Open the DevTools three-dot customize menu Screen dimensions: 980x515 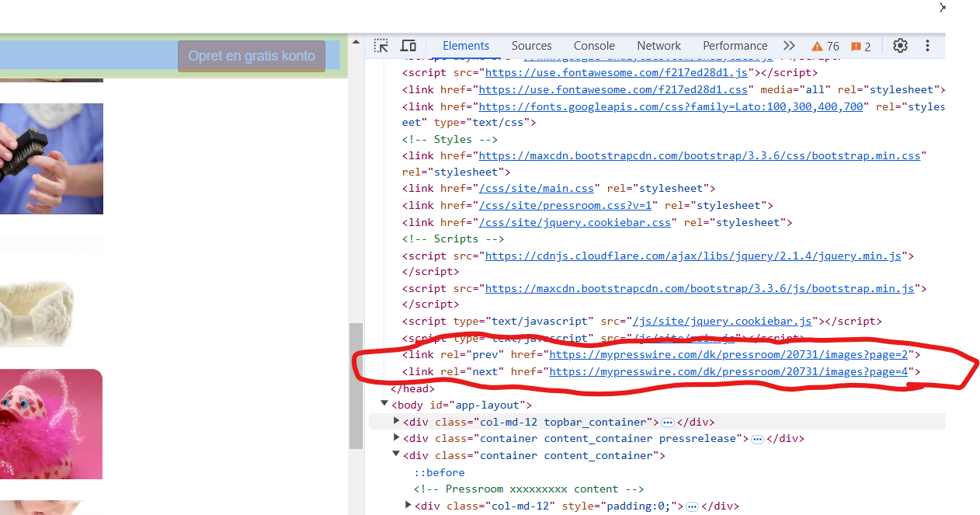[x=927, y=46]
